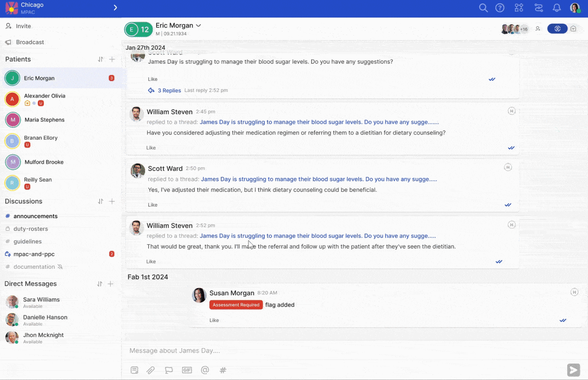Click the flag icon in composer
The width and height of the screenshot is (588, 380).
click(169, 370)
